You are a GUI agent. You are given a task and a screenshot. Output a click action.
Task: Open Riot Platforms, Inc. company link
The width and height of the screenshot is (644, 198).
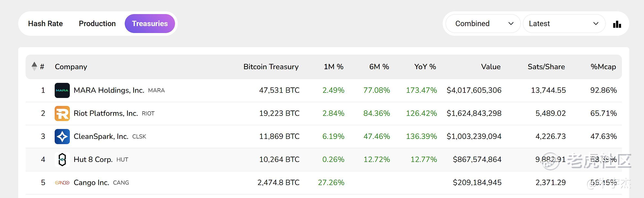106,113
